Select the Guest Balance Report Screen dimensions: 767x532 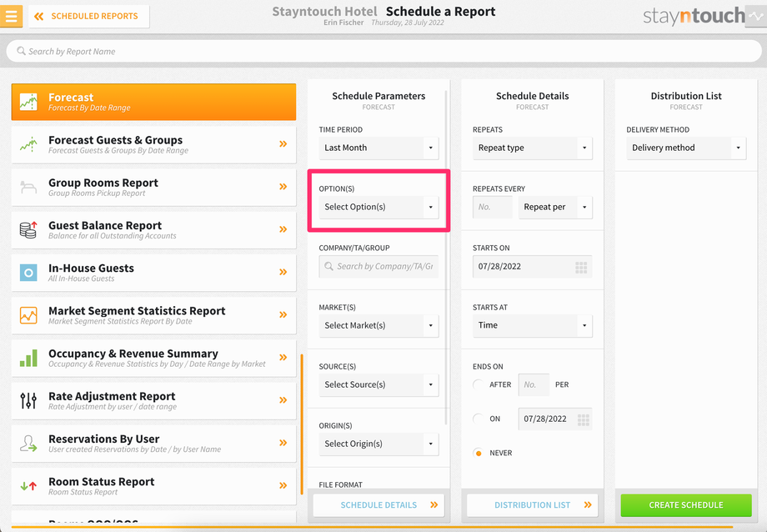tap(153, 229)
